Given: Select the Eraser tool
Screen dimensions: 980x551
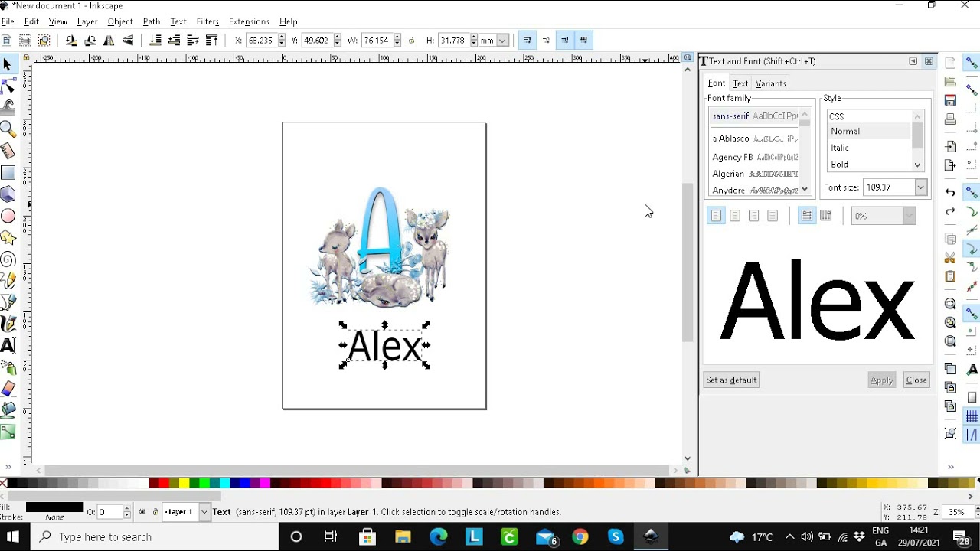Looking at the screenshot, I should pyautogui.click(x=8, y=389).
